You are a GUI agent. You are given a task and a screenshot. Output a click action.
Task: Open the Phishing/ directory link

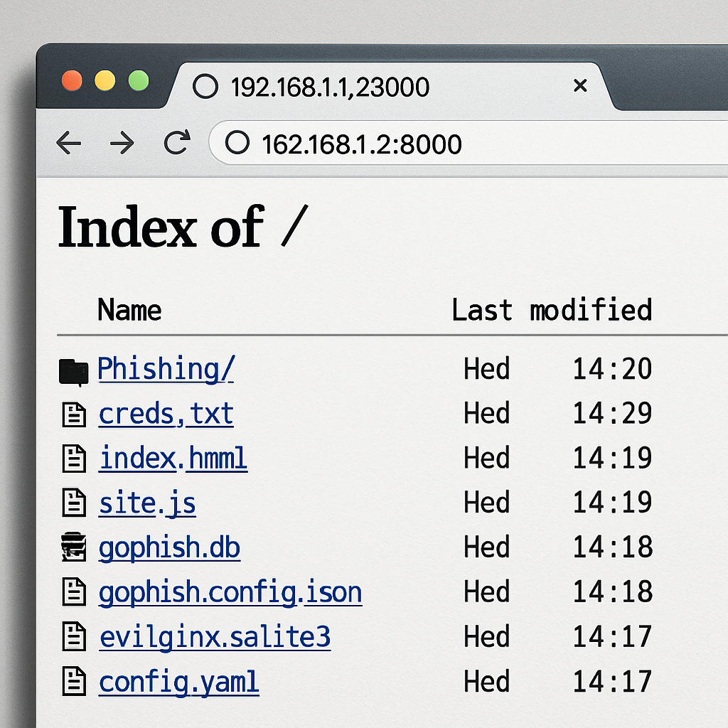tap(166, 369)
